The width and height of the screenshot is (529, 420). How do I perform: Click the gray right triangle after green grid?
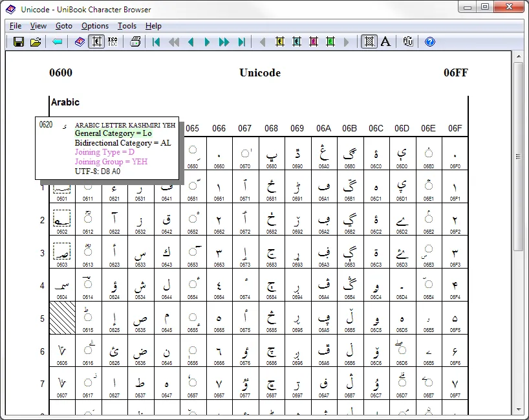pyautogui.click(x=347, y=42)
